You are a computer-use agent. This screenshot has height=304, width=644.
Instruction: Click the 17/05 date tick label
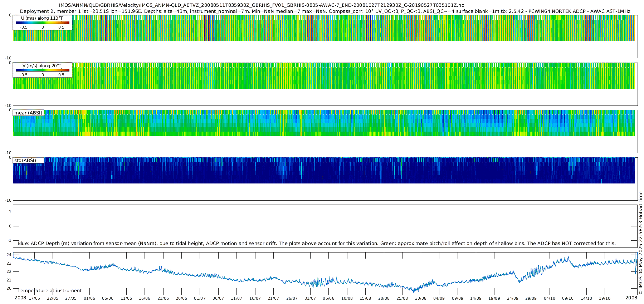(34, 298)
